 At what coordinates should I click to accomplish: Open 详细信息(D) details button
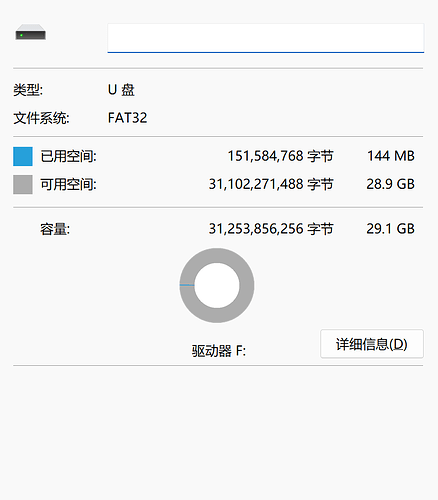point(372,344)
